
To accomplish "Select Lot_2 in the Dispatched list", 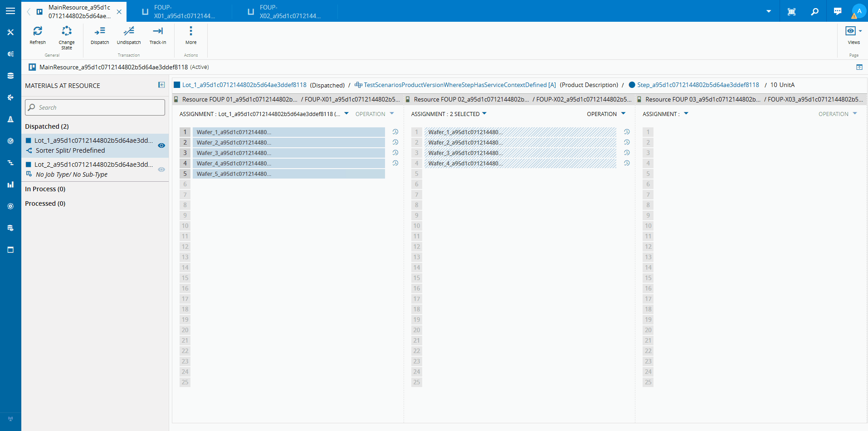I will click(x=95, y=169).
